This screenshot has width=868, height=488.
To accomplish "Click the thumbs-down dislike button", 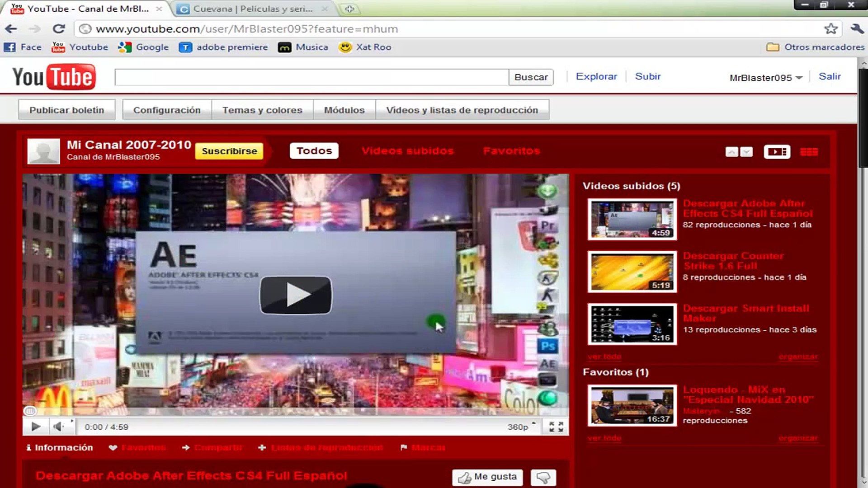I will pos(543,477).
